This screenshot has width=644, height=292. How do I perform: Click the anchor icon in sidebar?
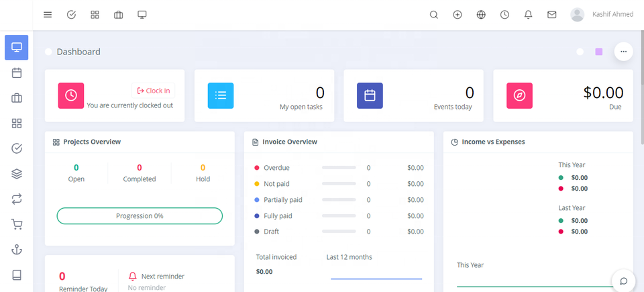17,250
